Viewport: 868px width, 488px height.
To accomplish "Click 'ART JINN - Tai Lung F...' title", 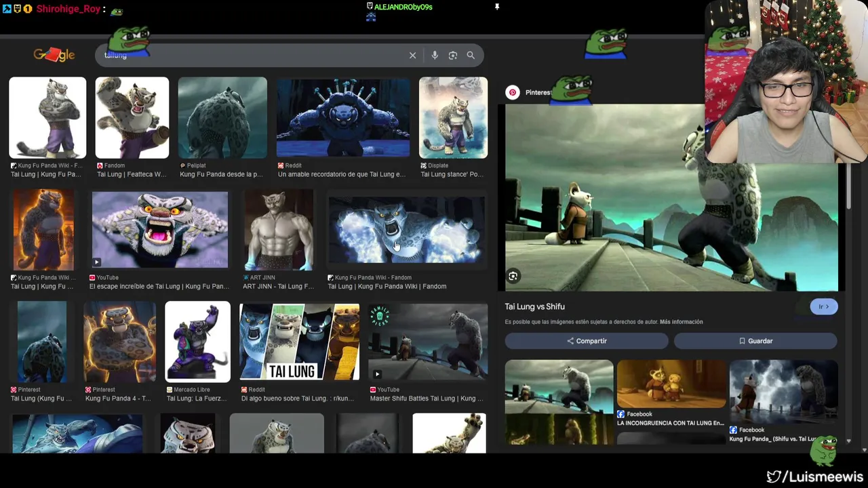I will (x=278, y=286).
